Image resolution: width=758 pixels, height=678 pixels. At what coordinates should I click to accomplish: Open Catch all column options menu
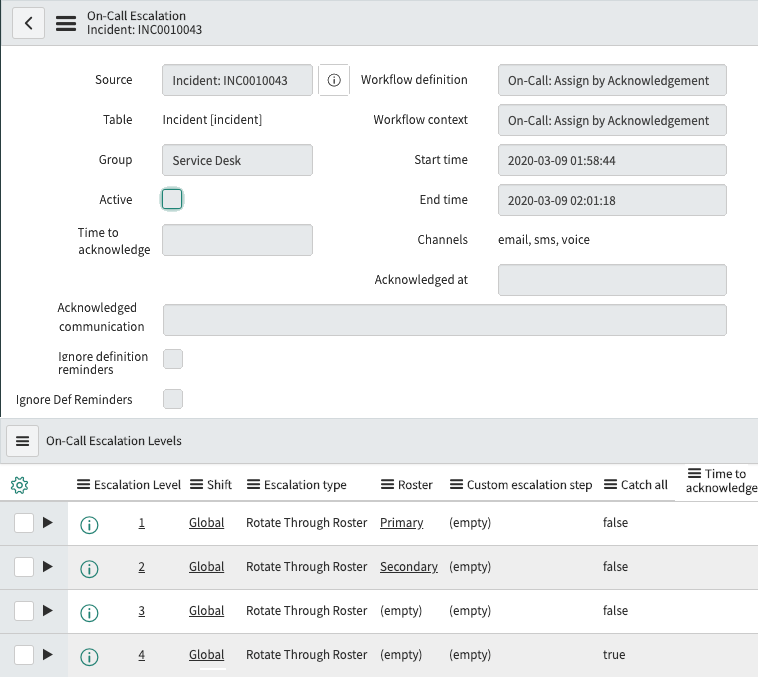(611, 484)
